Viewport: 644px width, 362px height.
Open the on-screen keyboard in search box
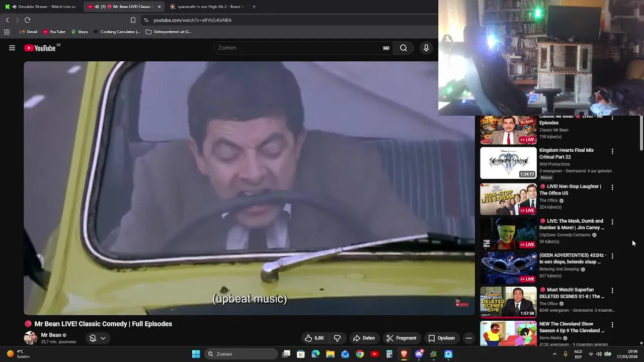click(386, 48)
